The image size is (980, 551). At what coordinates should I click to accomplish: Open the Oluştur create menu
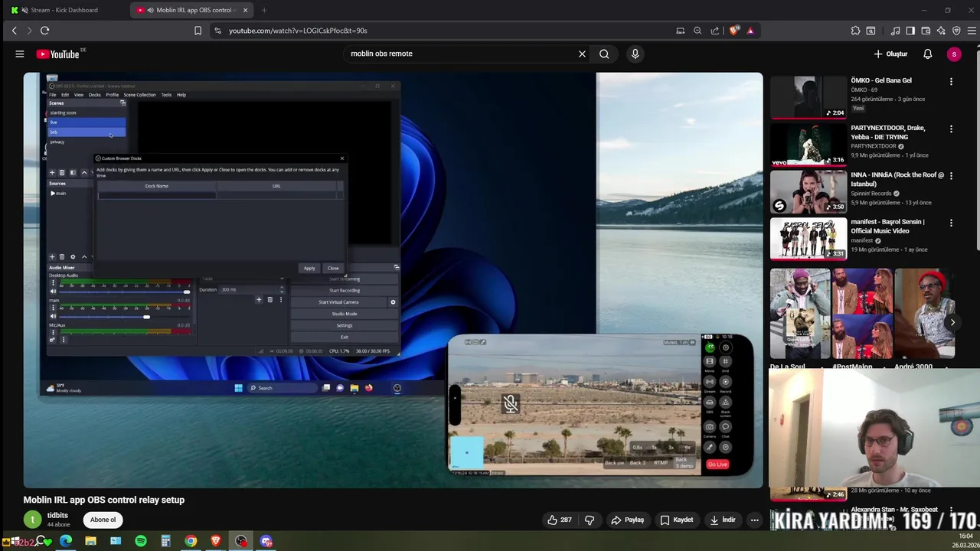click(x=890, y=54)
